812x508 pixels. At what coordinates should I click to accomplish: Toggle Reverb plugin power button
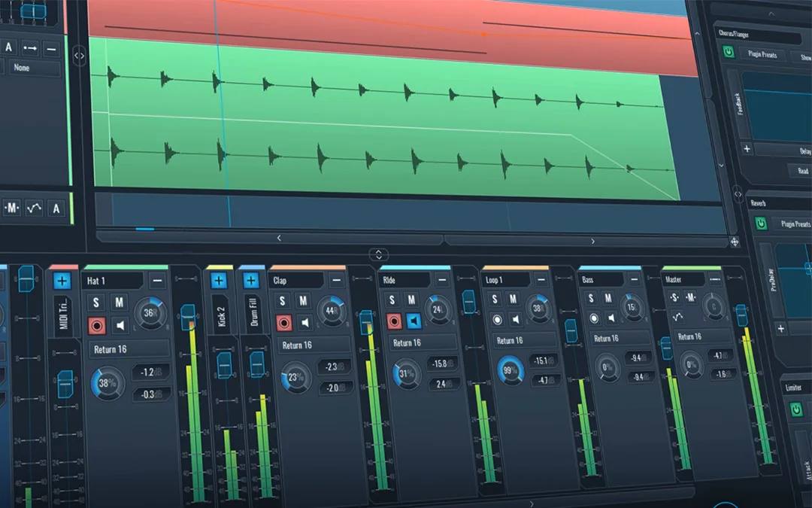click(761, 223)
